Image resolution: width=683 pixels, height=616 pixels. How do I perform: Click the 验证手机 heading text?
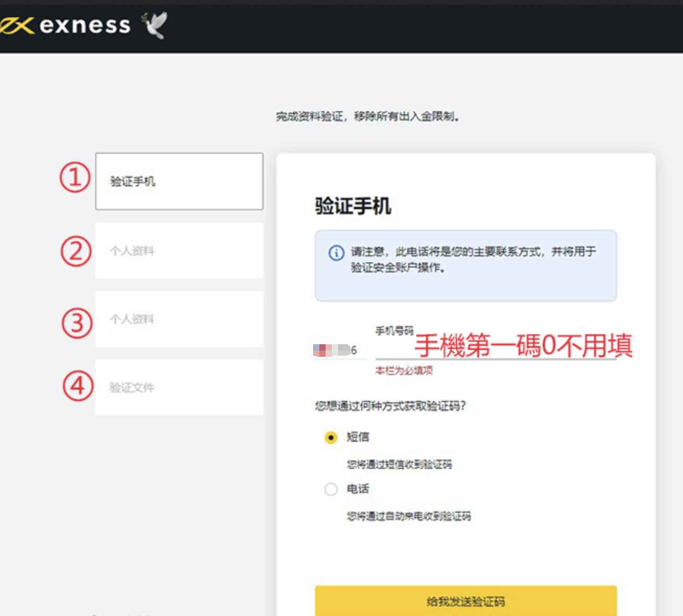(x=353, y=206)
